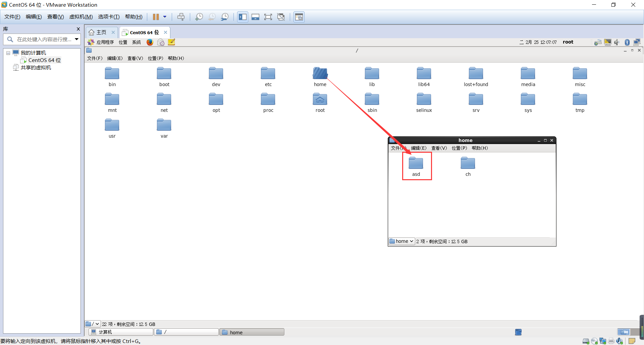The width and height of the screenshot is (644, 345).
Task: Select the var folder icon
Action: click(164, 129)
